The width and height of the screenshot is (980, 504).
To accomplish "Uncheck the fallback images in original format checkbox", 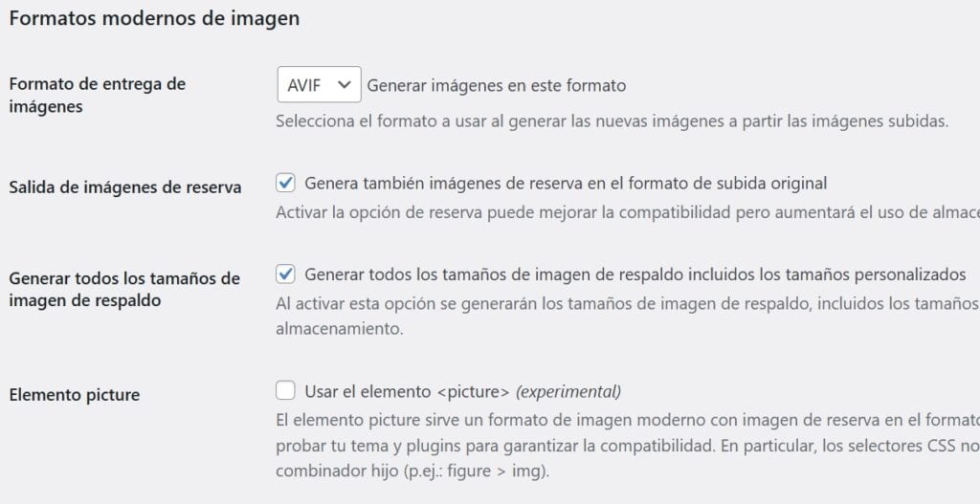I will click(285, 183).
